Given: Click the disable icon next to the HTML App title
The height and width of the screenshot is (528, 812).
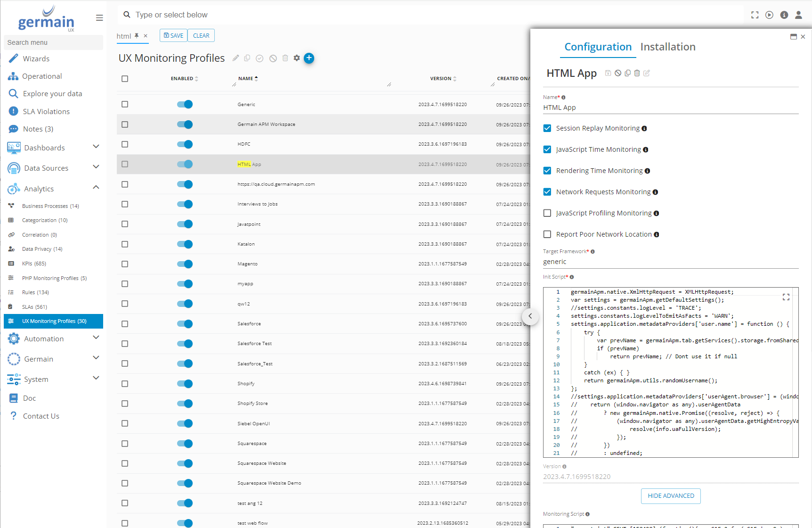Looking at the screenshot, I should [x=618, y=73].
